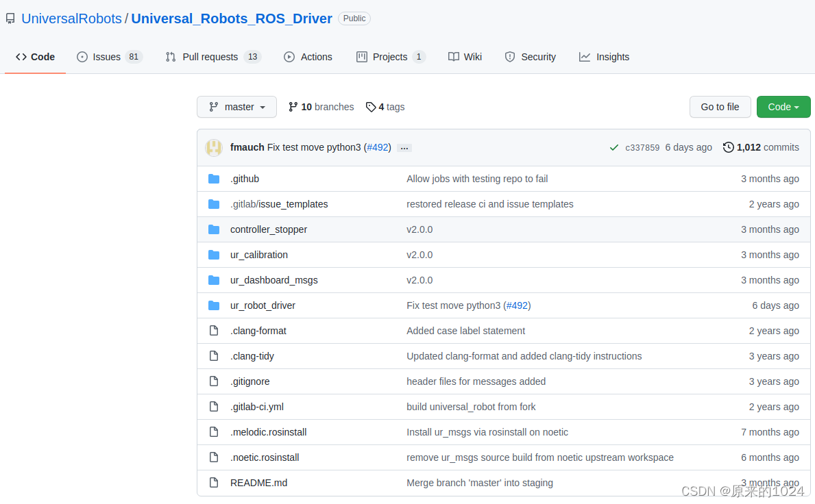Open commit hash c337859
The height and width of the screenshot is (504, 815).
click(x=642, y=148)
